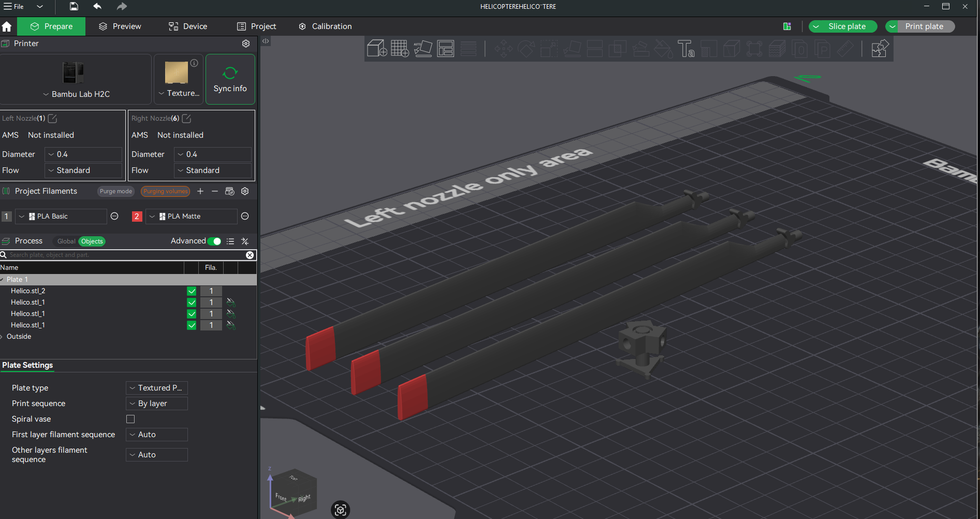Select the Rotate tool

[526, 49]
